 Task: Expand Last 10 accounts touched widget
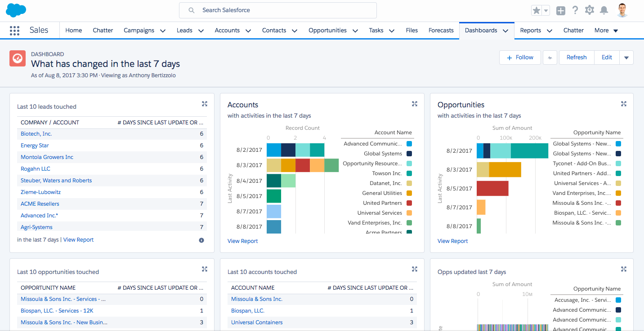click(x=415, y=269)
